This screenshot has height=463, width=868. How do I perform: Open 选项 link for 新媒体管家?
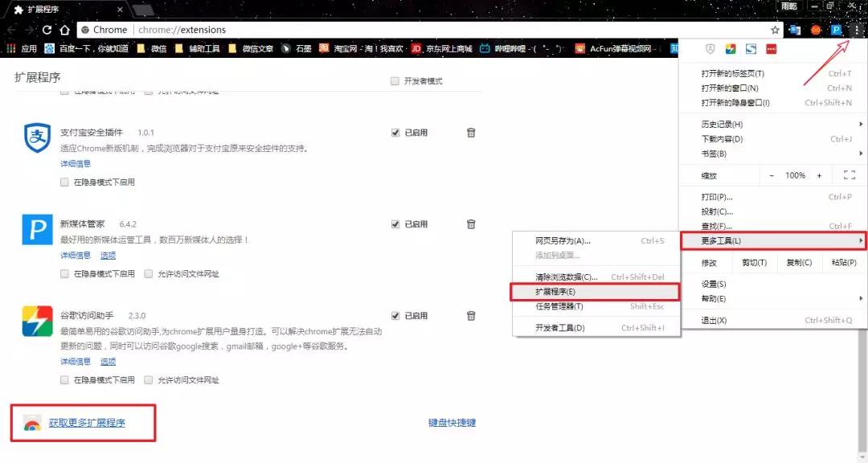pos(108,256)
